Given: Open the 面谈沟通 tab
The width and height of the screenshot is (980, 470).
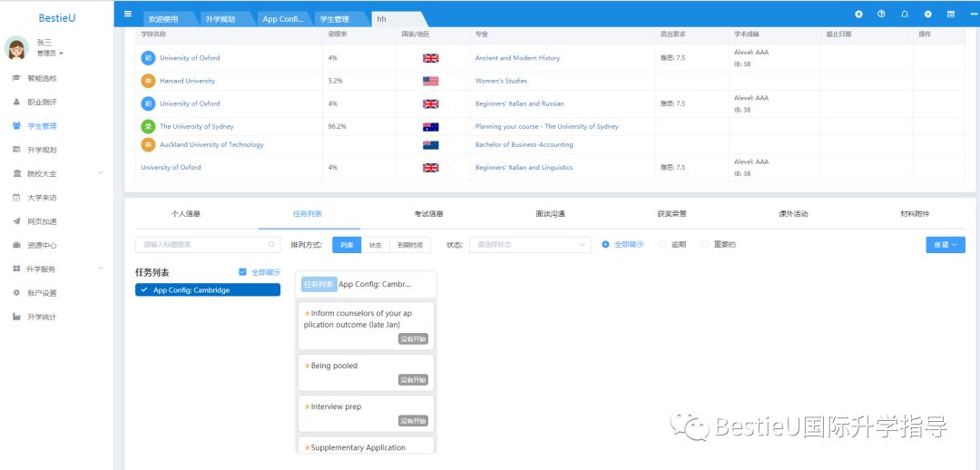Looking at the screenshot, I should click(550, 214).
